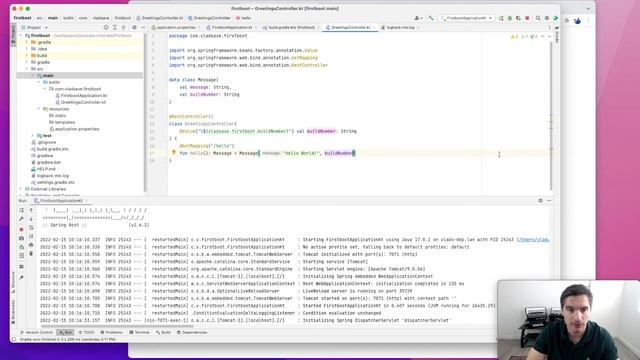
Task: Hide the Project panel with minus icon
Action: pos(143,27)
